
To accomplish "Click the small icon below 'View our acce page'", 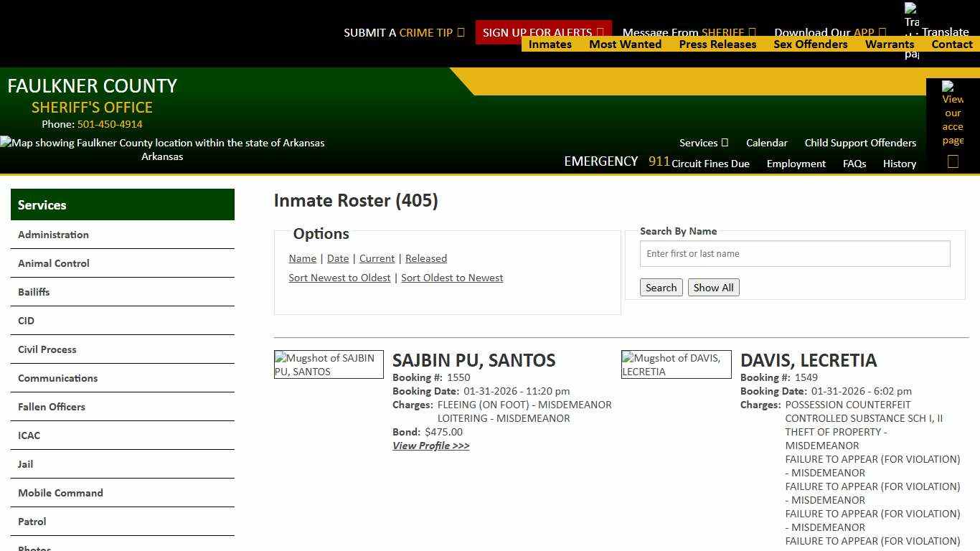I will 953,161.
